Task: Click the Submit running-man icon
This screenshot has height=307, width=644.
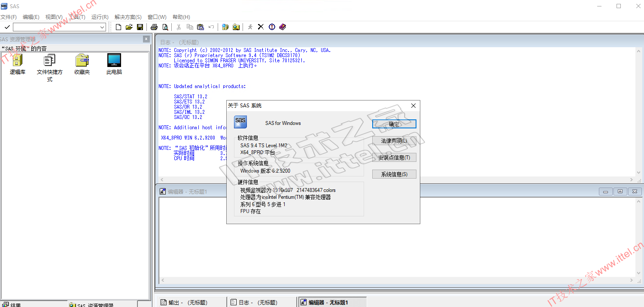Action: (250, 27)
